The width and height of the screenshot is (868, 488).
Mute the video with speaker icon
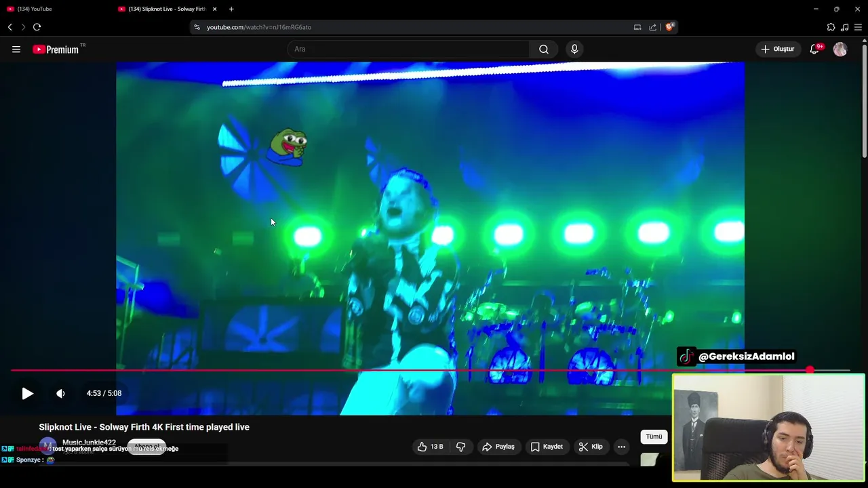click(60, 393)
